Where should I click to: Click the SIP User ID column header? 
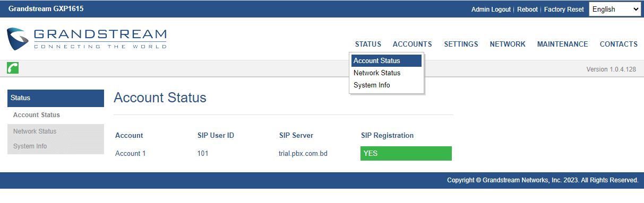pos(216,136)
